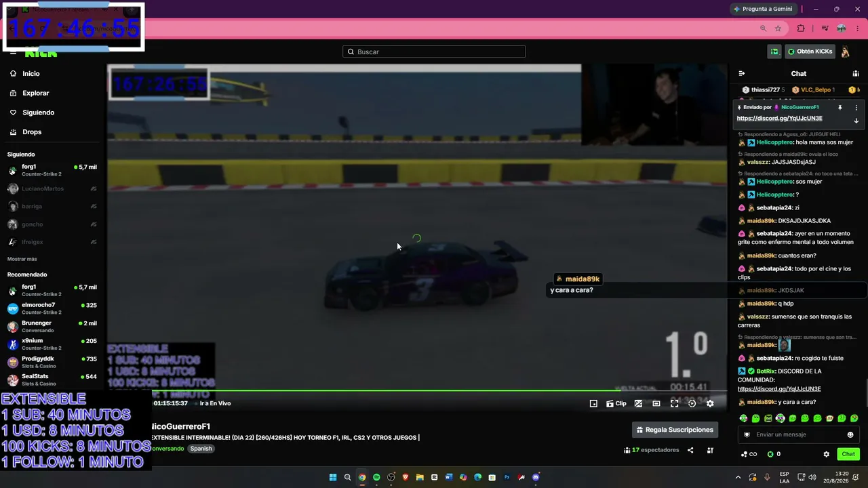Open the KICKs balance icon showing 0
The width and height of the screenshot is (868, 488).
pyautogui.click(x=774, y=454)
